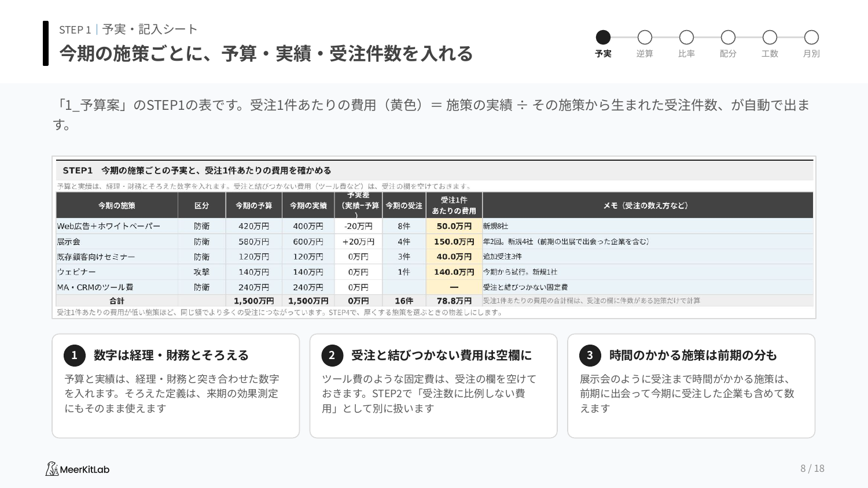Click the 区分 column header

pos(201,205)
